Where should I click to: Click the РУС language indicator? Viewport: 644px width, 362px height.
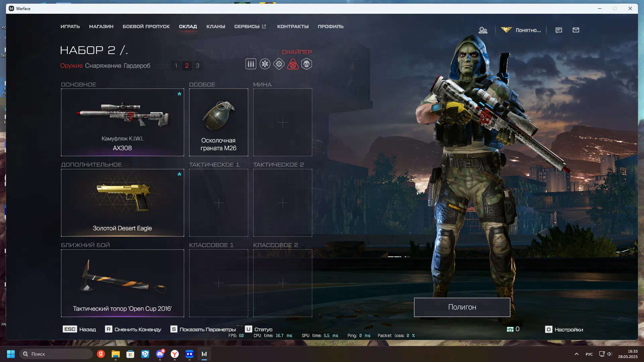589,354
